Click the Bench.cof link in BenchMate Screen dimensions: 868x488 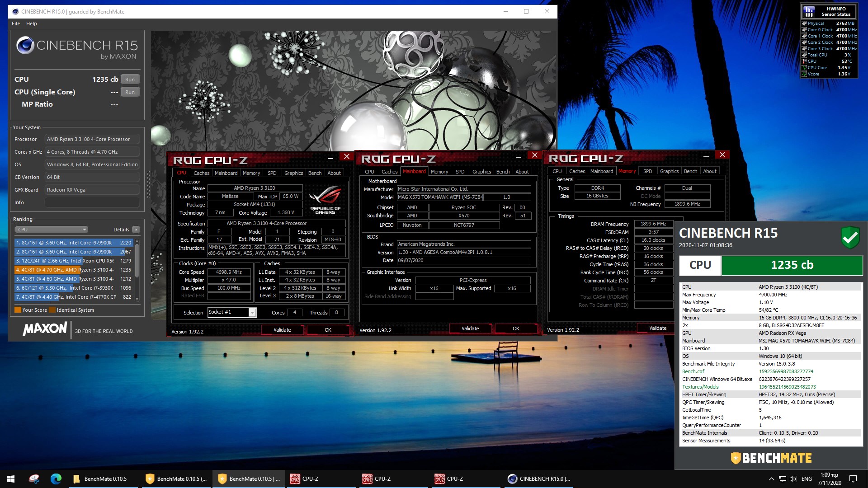pyautogui.click(x=693, y=371)
